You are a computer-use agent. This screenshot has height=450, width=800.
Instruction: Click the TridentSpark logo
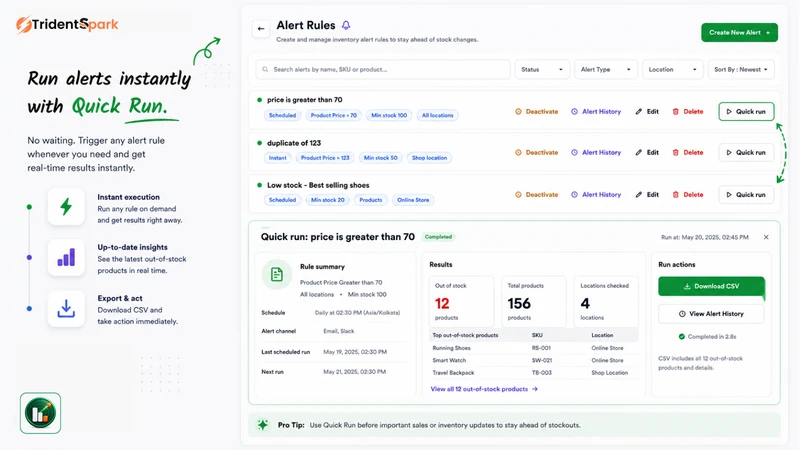coord(67,24)
